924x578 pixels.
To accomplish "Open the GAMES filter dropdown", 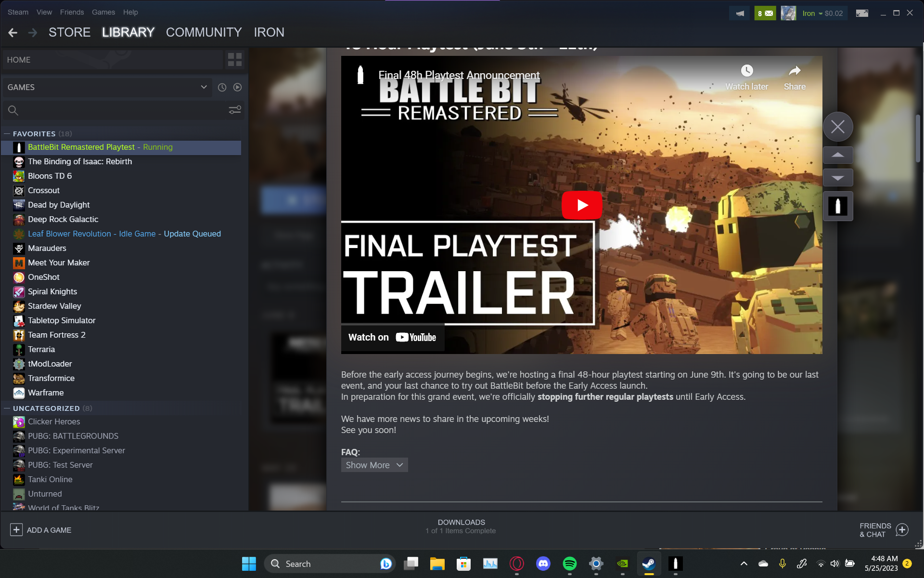I will 107,87.
